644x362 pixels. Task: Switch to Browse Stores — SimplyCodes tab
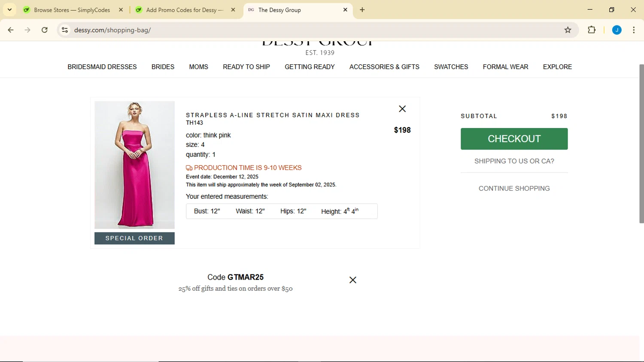[72, 10]
